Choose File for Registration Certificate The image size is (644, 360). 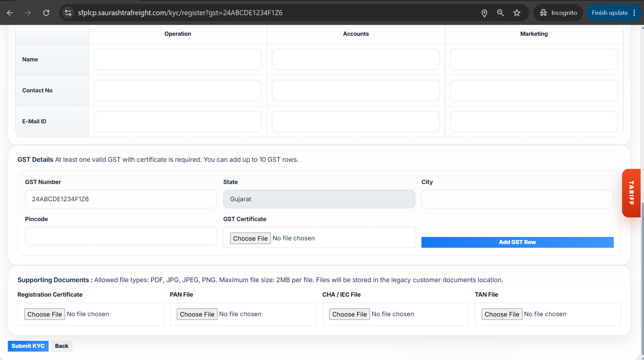(45, 314)
